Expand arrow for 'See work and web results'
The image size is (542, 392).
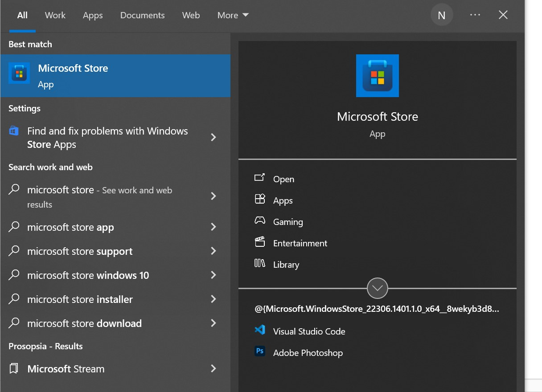point(214,196)
